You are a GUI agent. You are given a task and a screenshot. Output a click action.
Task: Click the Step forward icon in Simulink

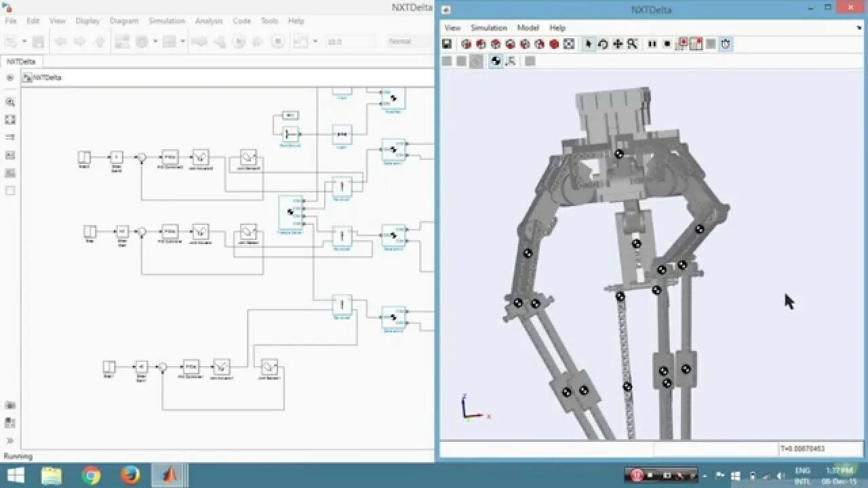click(x=258, y=42)
